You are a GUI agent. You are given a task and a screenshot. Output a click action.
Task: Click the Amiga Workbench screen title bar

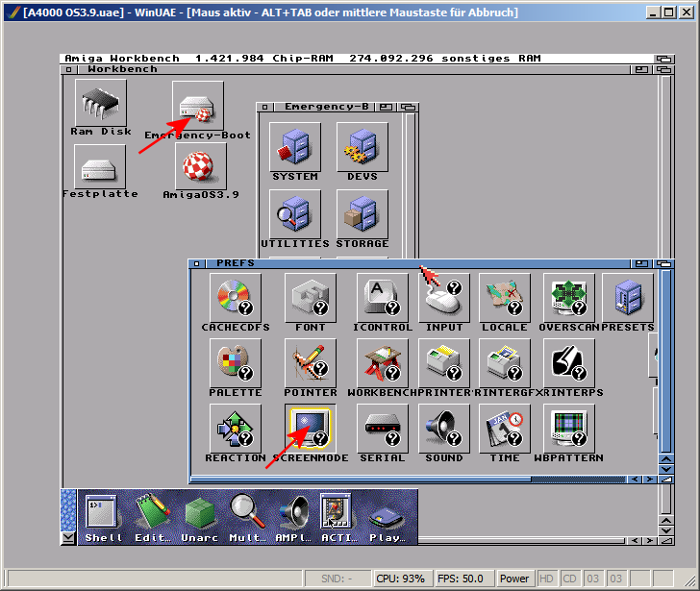(x=357, y=59)
